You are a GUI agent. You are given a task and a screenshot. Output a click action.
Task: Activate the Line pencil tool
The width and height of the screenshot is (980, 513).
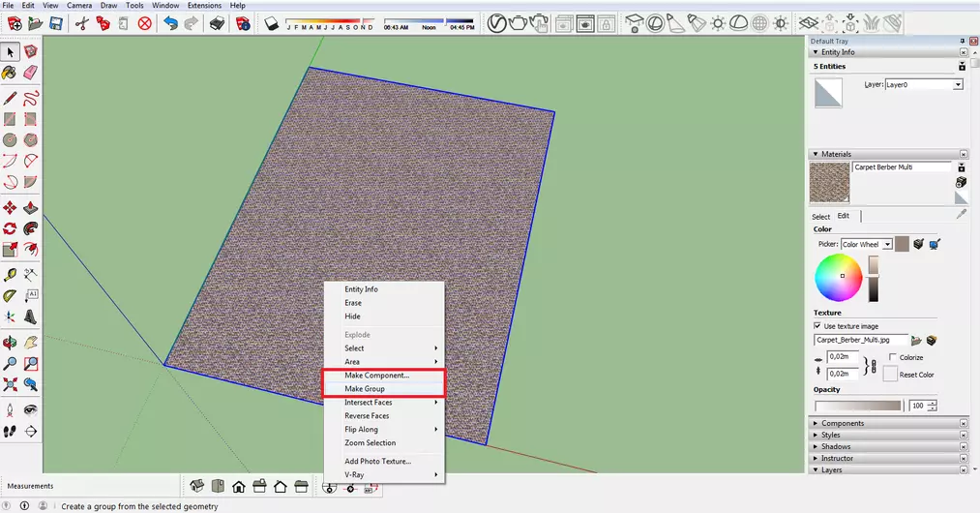[10, 98]
